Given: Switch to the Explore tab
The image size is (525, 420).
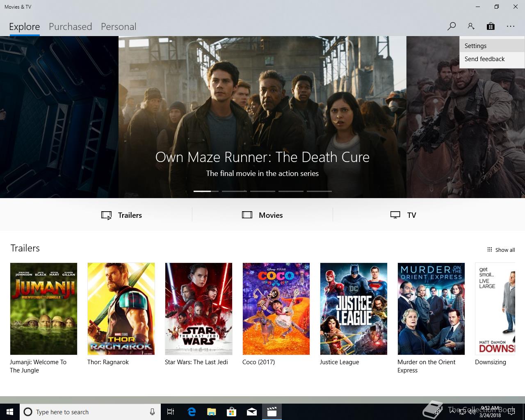Looking at the screenshot, I should (25, 27).
